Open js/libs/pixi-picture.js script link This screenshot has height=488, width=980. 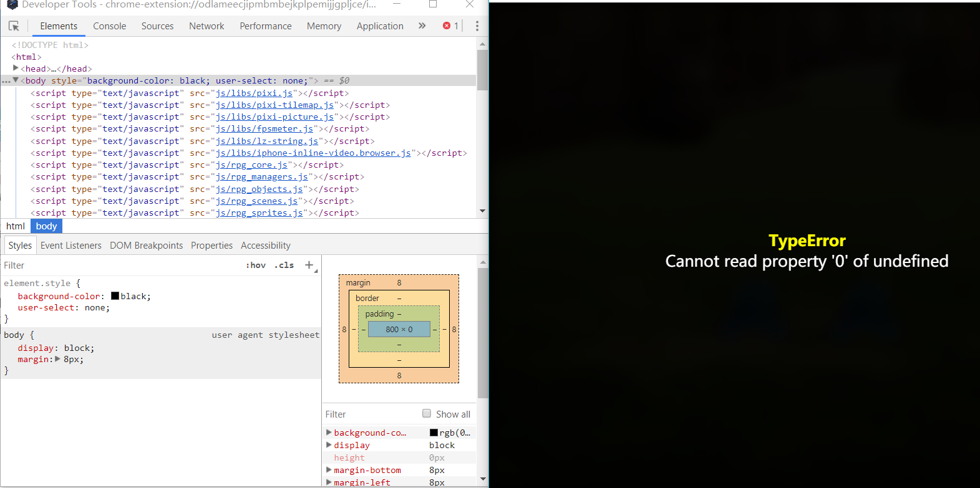point(274,117)
